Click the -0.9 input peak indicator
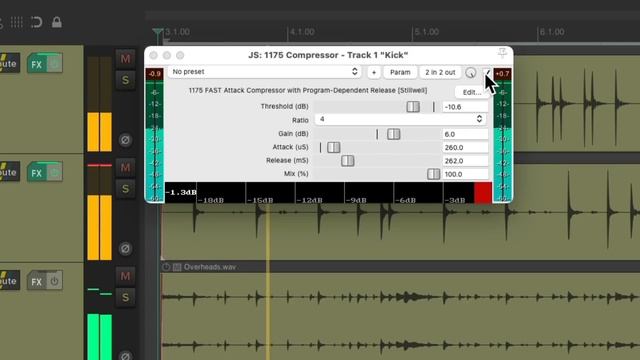 click(x=155, y=74)
